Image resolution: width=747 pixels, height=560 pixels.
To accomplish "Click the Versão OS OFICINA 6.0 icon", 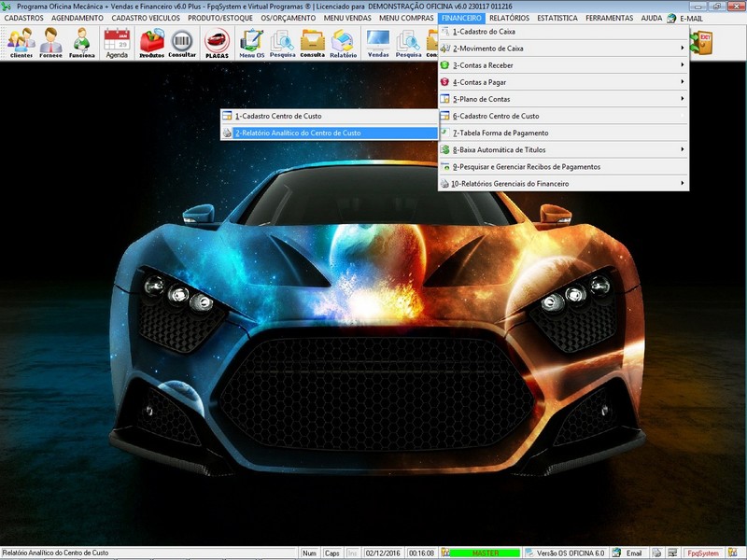I will pyautogui.click(x=529, y=553).
